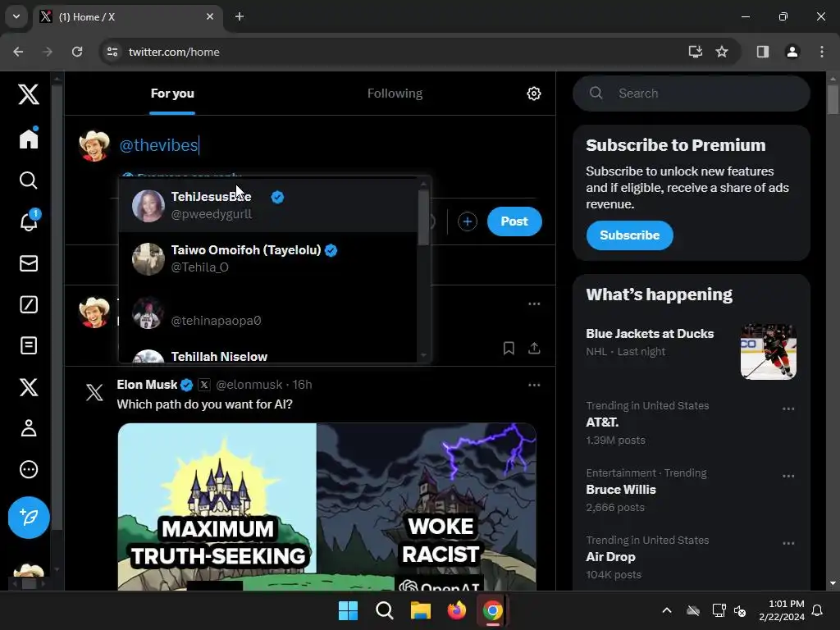Open timeline settings gear icon

tap(533, 94)
